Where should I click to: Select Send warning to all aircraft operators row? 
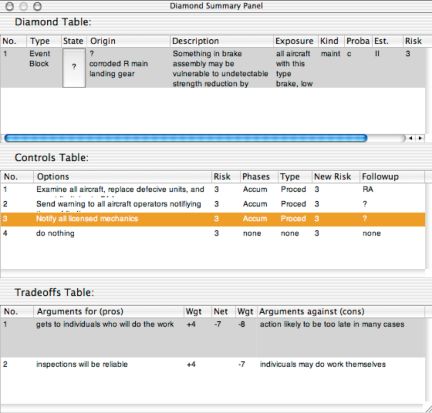tap(213, 204)
